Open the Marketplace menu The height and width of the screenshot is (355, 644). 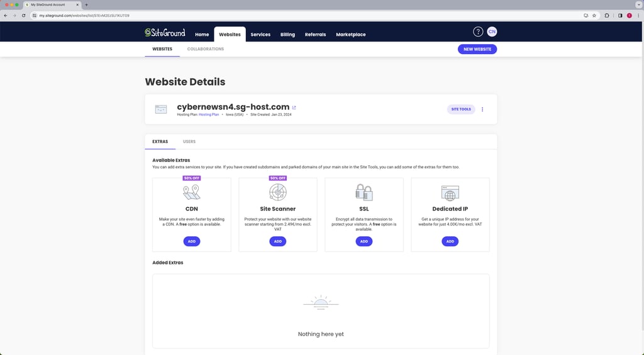pos(351,35)
